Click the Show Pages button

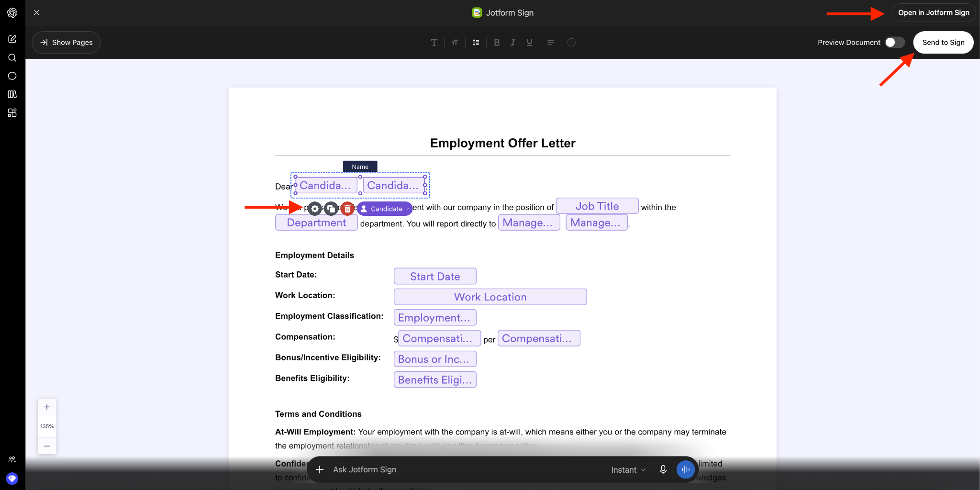coord(66,43)
